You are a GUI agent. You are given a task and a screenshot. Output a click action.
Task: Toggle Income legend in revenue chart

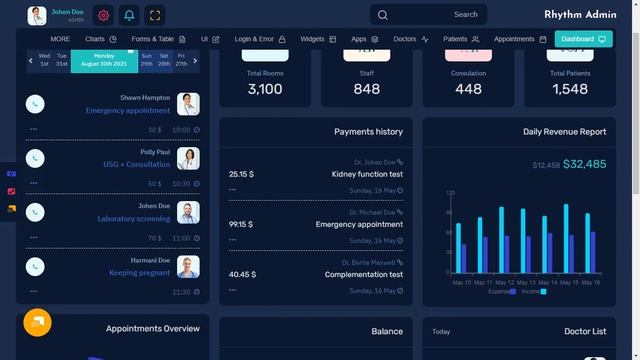pos(534,291)
